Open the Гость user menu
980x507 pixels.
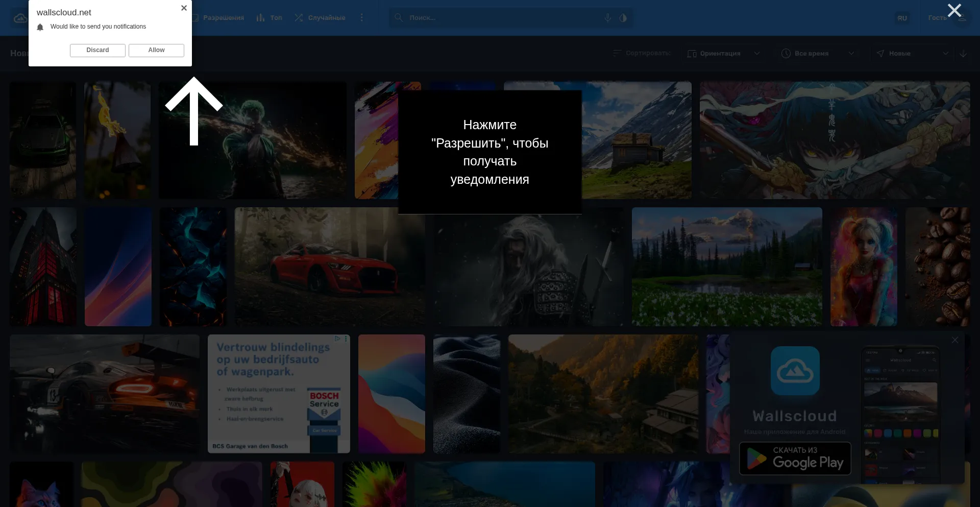point(947,18)
